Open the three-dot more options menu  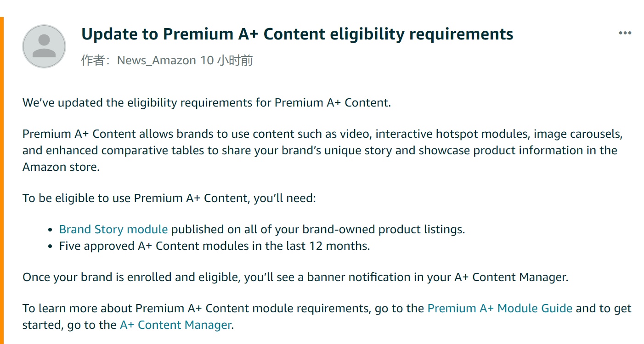pyautogui.click(x=625, y=33)
